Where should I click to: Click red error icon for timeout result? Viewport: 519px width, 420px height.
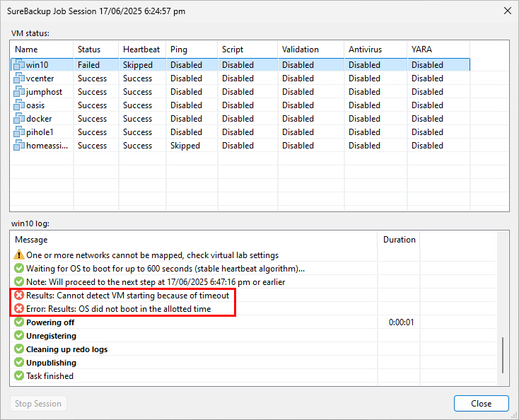pyautogui.click(x=19, y=296)
